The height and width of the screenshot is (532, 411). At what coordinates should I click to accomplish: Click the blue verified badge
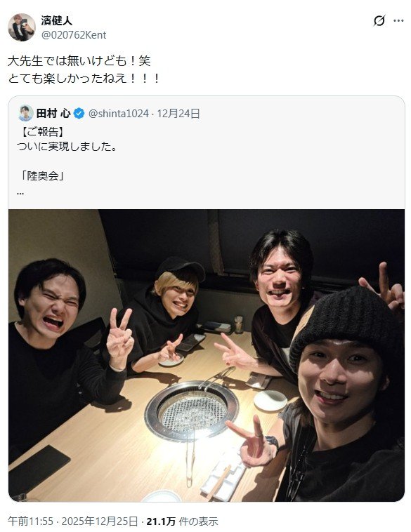[79, 114]
